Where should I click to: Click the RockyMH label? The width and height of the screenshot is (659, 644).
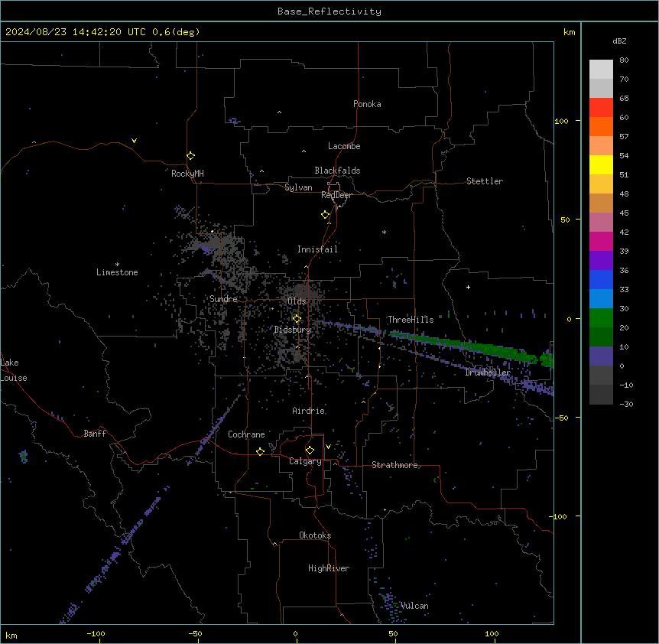click(x=187, y=174)
